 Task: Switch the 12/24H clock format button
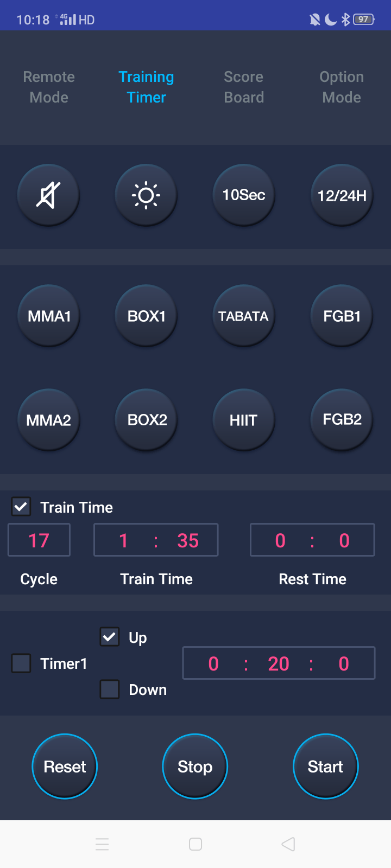[342, 195]
